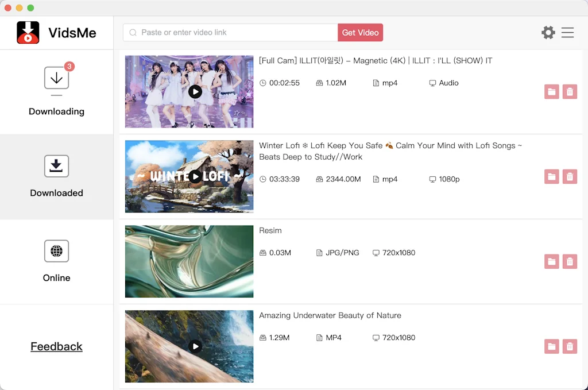
Task: Play the Winter Lofi video thumbnail
Action: (x=196, y=176)
